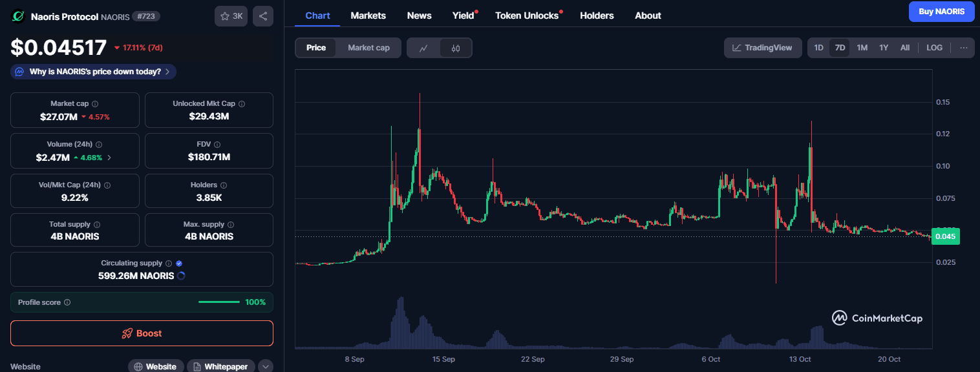Image resolution: width=980 pixels, height=372 pixels.
Task: Expand the Website dropdown chevron
Action: [265, 366]
